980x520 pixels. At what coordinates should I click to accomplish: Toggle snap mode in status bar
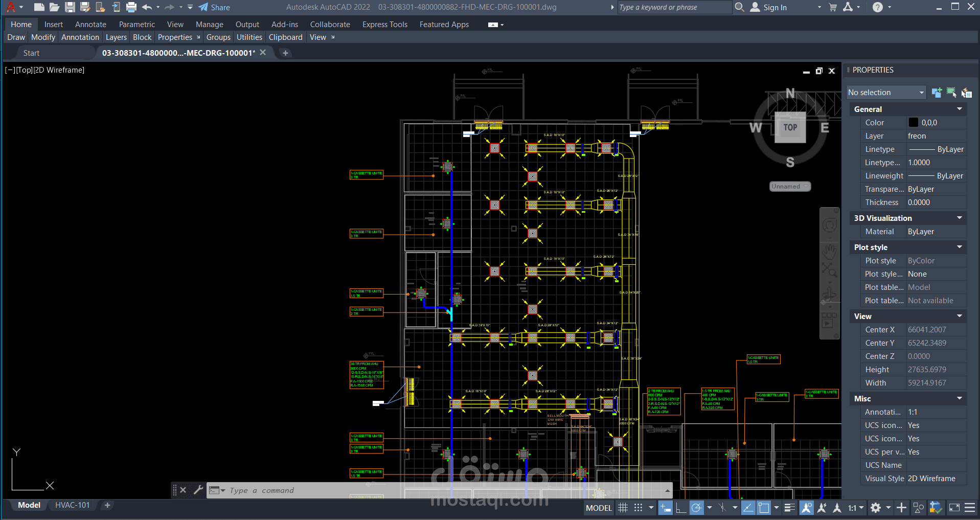pyautogui.click(x=638, y=508)
